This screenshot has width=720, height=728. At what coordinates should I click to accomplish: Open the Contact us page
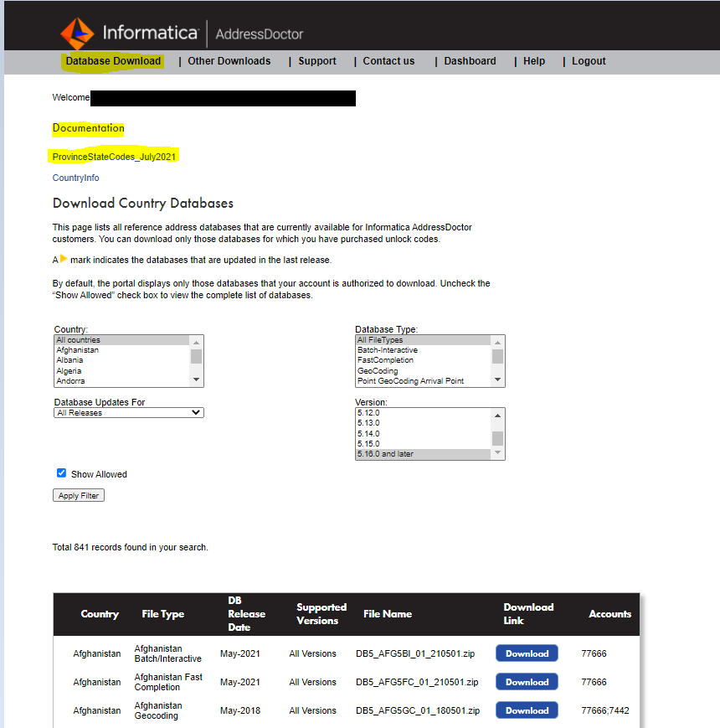coord(388,61)
